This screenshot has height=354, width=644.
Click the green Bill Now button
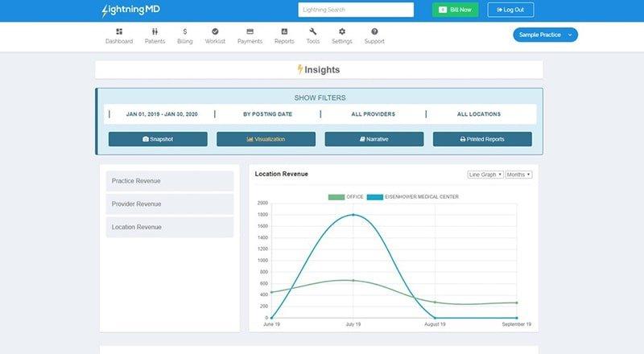click(x=455, y=10)
